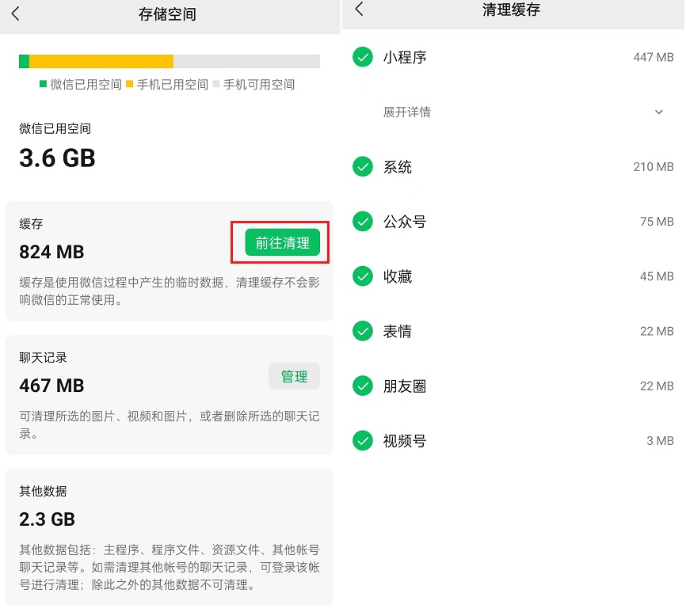Tap the 45 MB size value
The width and height of the screenshot is (686, 616).
coord(657,276)
